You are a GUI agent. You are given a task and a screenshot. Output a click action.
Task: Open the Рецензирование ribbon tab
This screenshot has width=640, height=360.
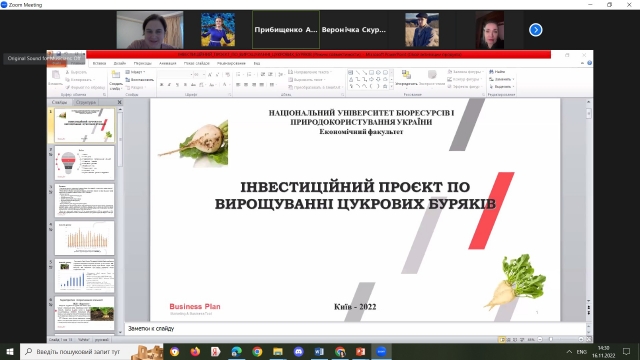231,63
